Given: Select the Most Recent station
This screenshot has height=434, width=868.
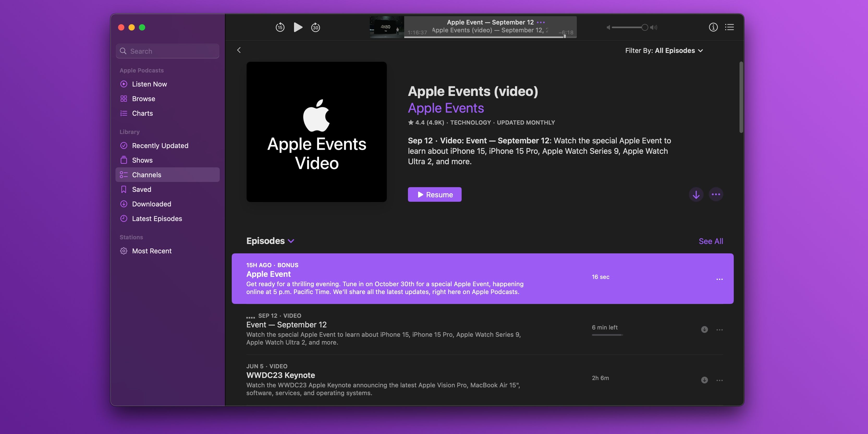Looking at the screenshot, I should tap(152, 251).
